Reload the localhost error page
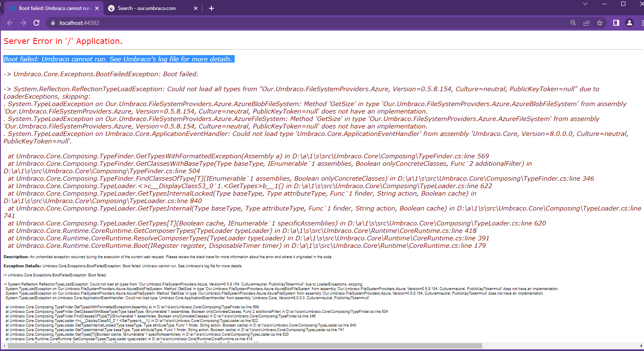Screen dimensions: 644x351 (x=36, y=23)
